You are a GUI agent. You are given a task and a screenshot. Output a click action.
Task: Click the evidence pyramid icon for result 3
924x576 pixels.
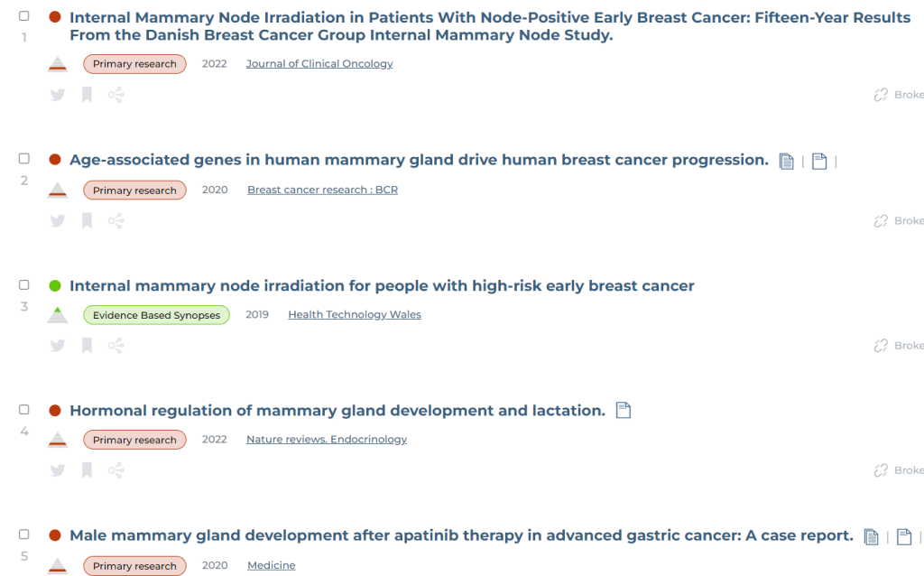click(x=58, y=315)
